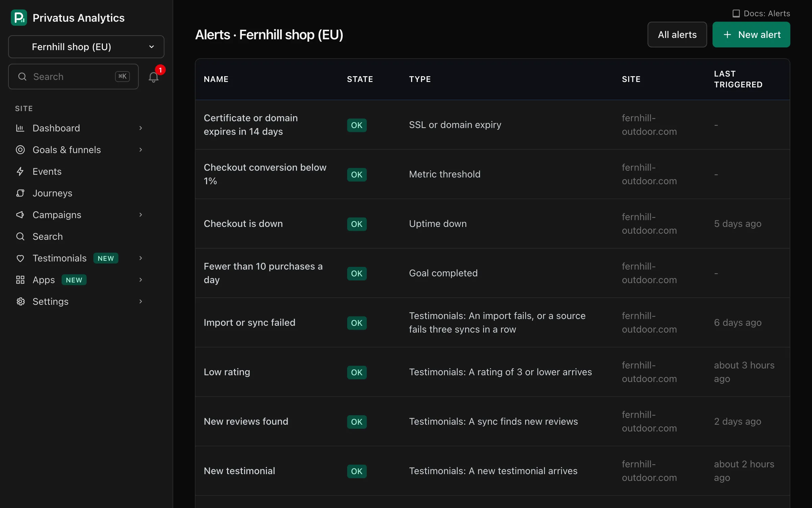Click the plus icon on New alert
The height and width of the screenshot is (508, 812).
pyautogui.click(x=727, y=35)
